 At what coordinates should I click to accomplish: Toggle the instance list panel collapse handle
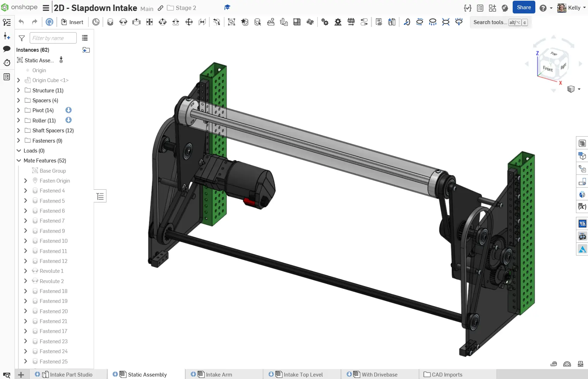100,196
